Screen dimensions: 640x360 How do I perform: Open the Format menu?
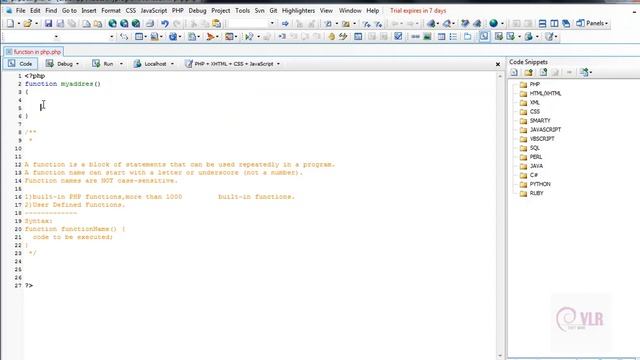click(111, 11)
